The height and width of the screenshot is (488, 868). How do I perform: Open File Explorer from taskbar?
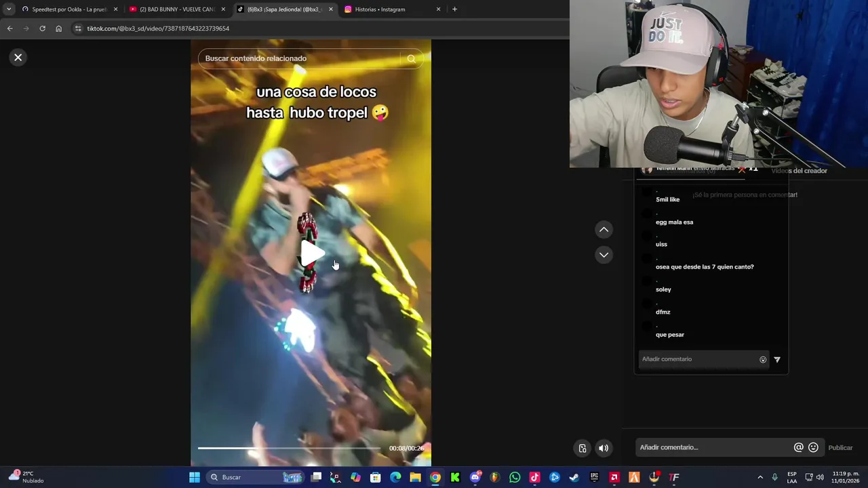tap(415, 477)
